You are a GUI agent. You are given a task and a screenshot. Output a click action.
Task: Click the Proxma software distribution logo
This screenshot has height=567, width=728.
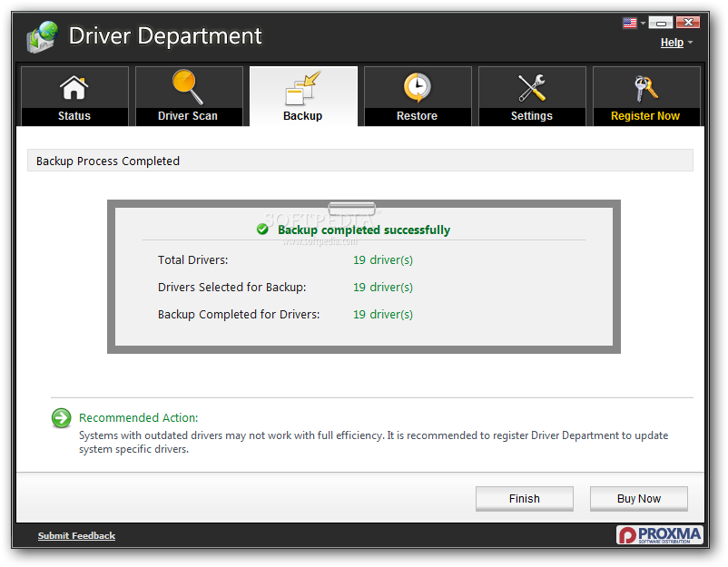(659, 534)
